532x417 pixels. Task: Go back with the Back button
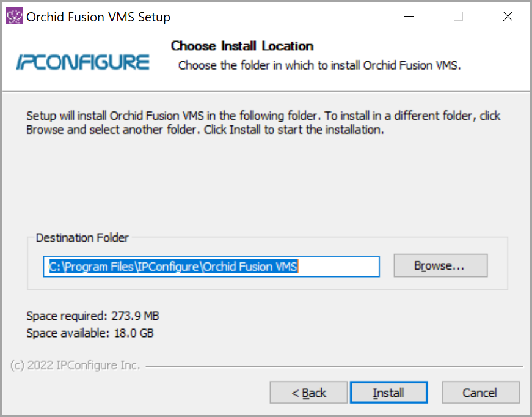coord(308,393)
